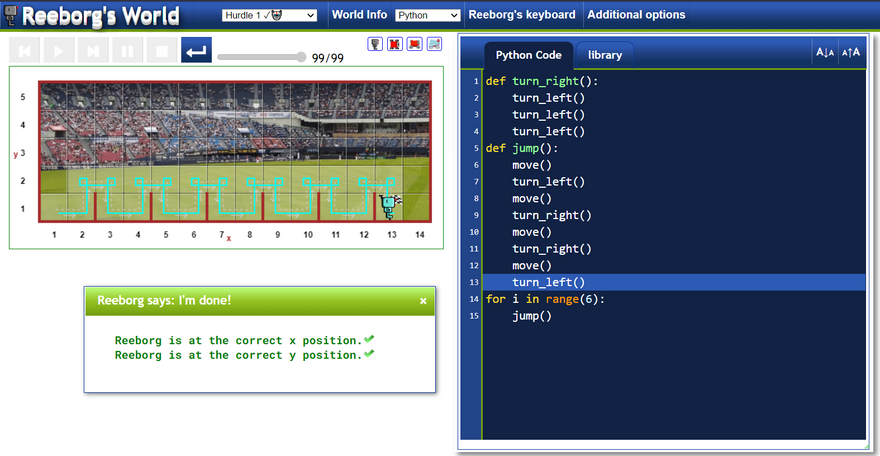Viewport: 880px width, 456px height.
Task: Open Additional options
Action: point(636,15)
